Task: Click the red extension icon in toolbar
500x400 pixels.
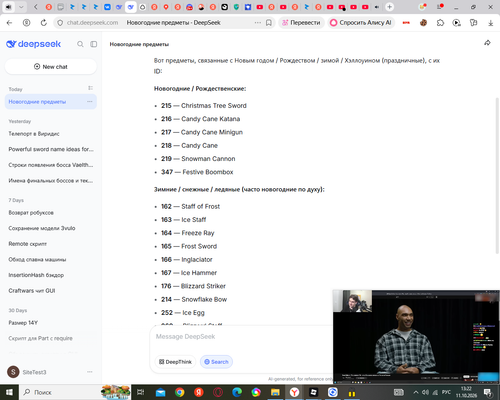Action: [x=406, y=23]
